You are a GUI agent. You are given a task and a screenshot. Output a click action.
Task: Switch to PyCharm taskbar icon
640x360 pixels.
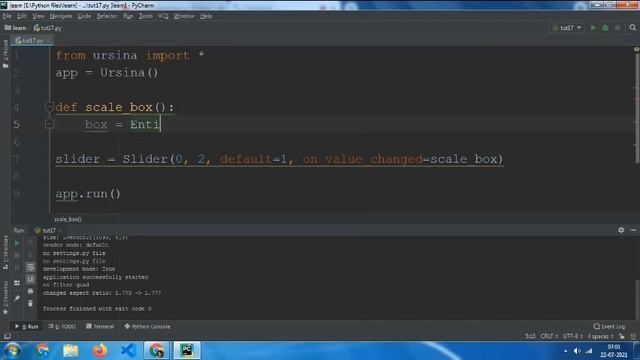(x=187, y=351)
